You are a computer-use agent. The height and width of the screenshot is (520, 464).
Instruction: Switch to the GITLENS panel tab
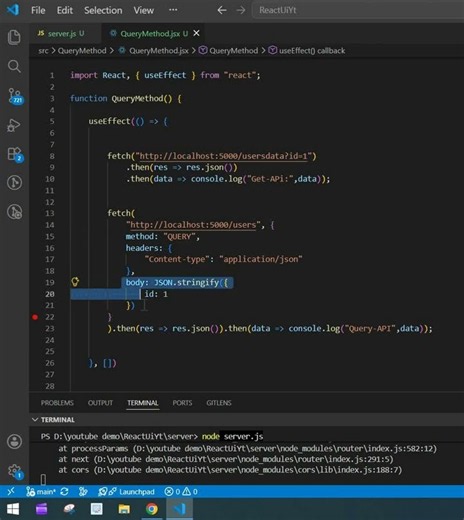pos(219,403)
